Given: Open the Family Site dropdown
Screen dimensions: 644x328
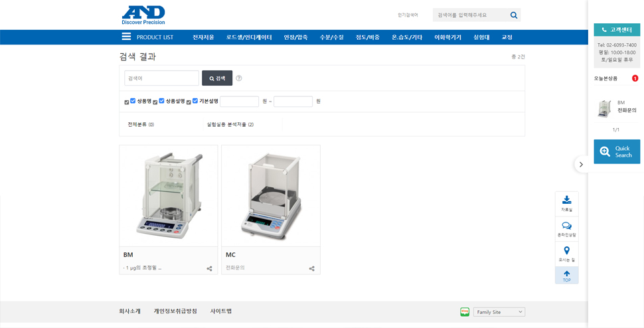Looking at the screenshot, I should 499,312.
